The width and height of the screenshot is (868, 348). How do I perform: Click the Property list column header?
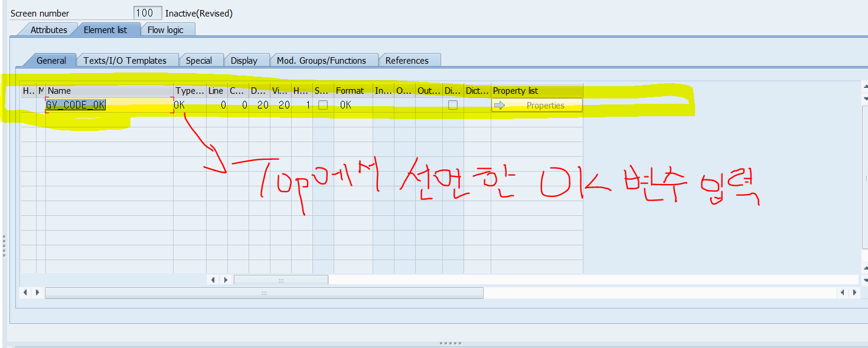tap(537, 91)
